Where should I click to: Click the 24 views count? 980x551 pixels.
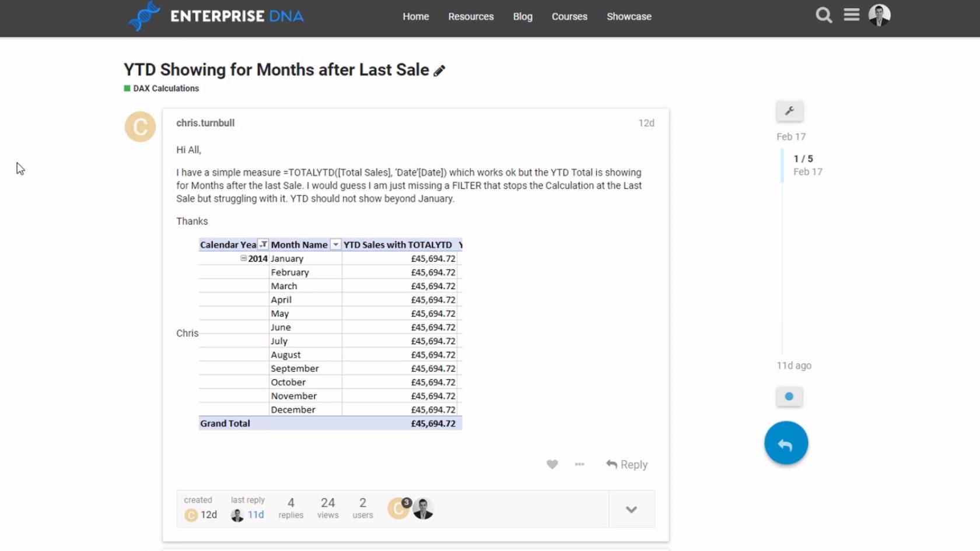point(328,508)
